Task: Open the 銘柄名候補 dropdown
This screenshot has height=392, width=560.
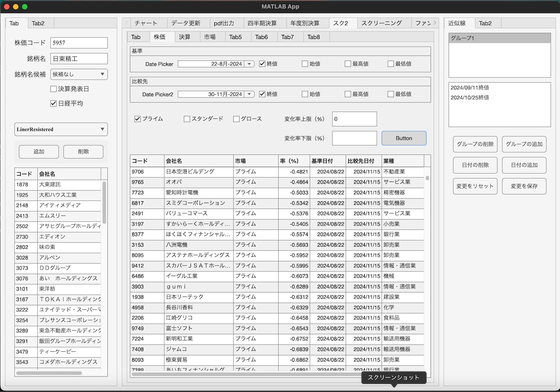Action: click(x=79, y=74)
